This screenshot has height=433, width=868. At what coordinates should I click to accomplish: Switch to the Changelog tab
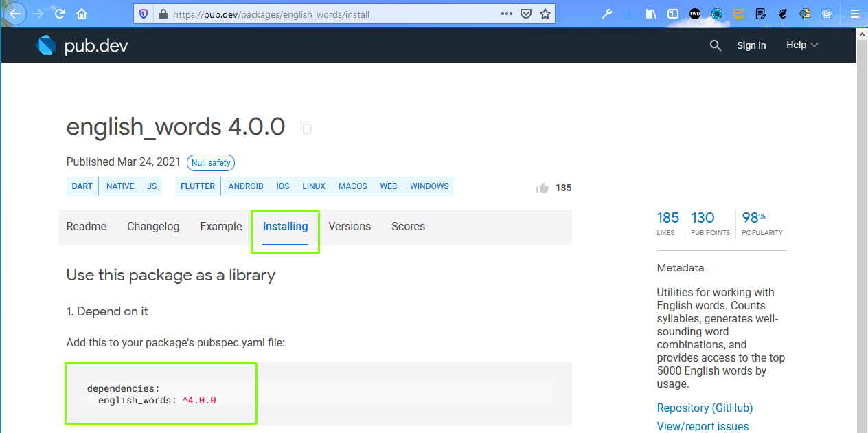tap(153, 227)
